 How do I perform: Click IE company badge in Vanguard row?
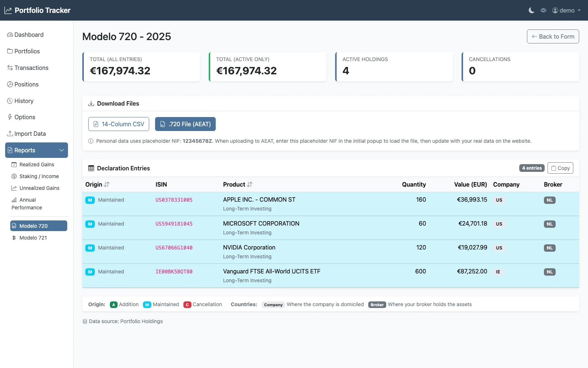click(x=498, y=272)
